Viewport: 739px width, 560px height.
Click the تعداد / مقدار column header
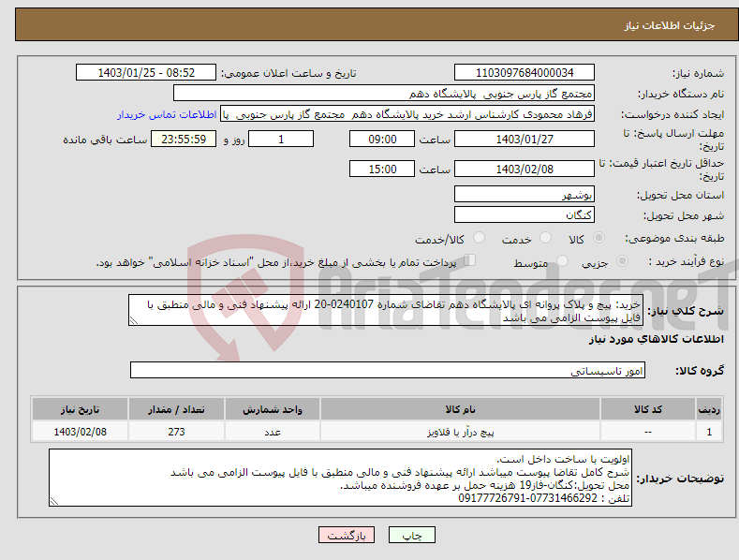click(x=176, y=409)
